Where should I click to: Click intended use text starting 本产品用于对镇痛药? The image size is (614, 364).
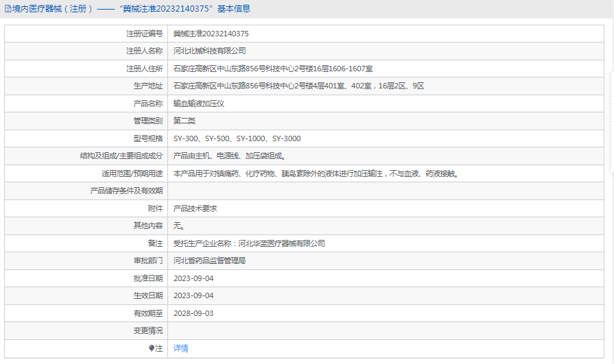coord(317,173)
